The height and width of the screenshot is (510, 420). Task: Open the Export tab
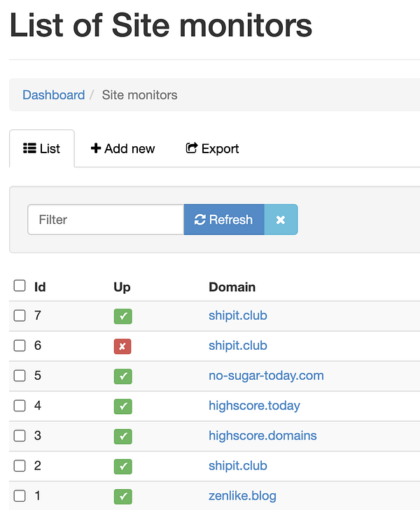(212, 149)
